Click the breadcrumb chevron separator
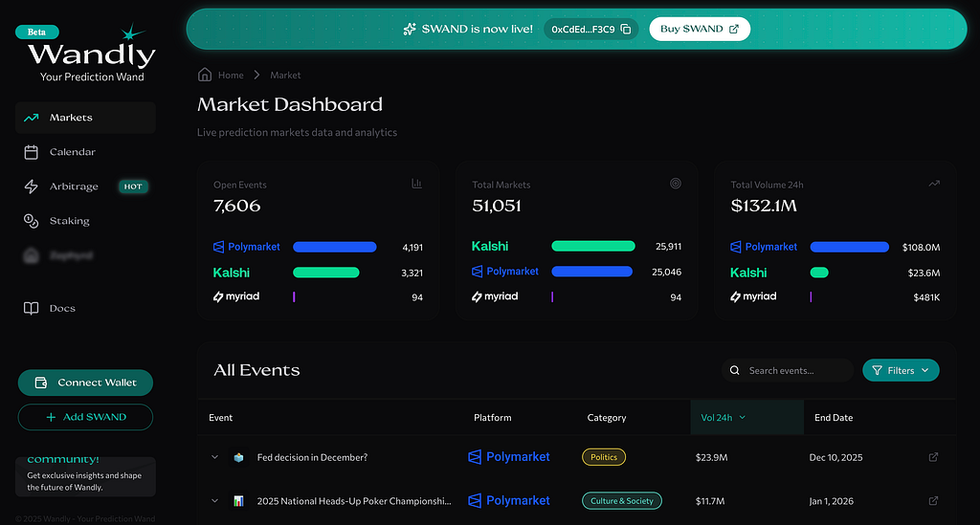The height and width of the screenshot is (525, 980). [x=256, y=75]
